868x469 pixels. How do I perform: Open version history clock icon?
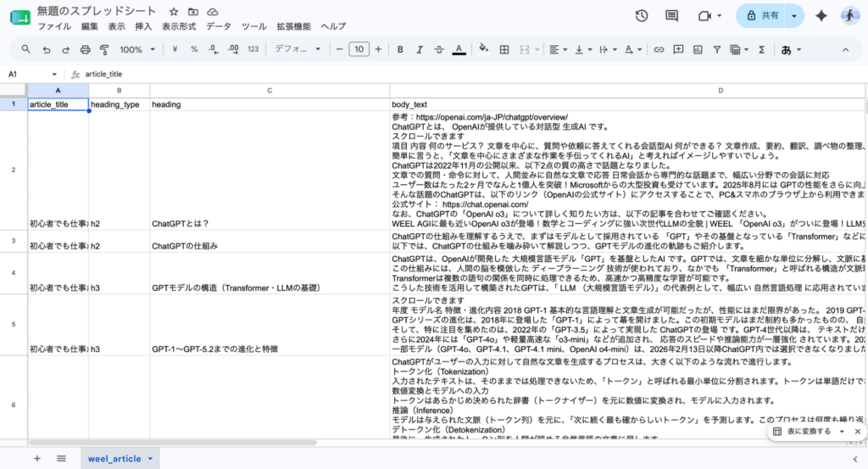coord(642,16)
